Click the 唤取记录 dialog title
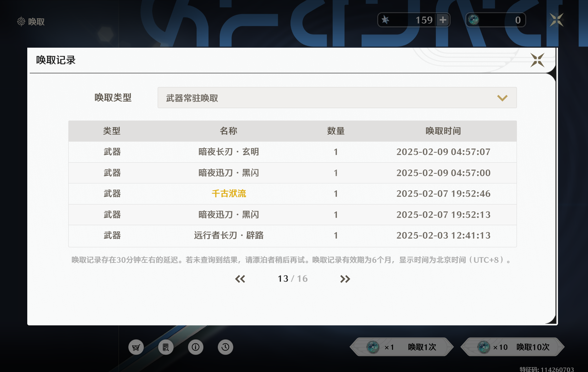This screenshot has width=588, height=372. [56, 60]
